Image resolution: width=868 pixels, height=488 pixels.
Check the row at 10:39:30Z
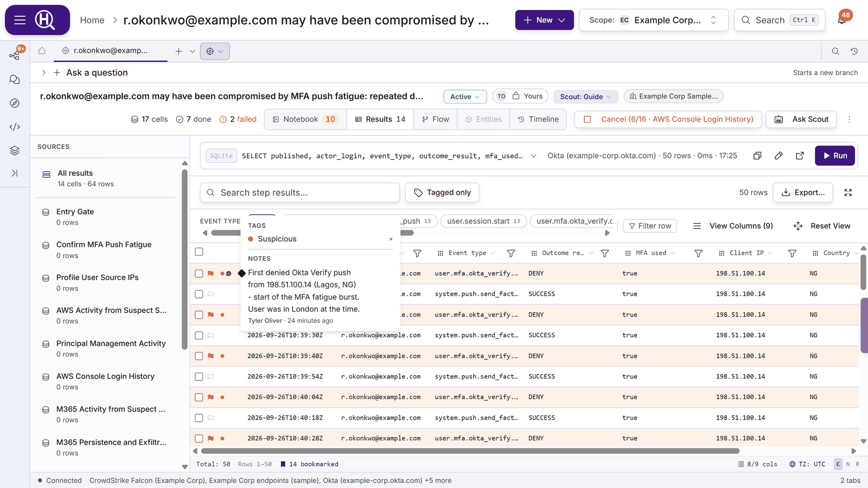[x=199, y=335]
